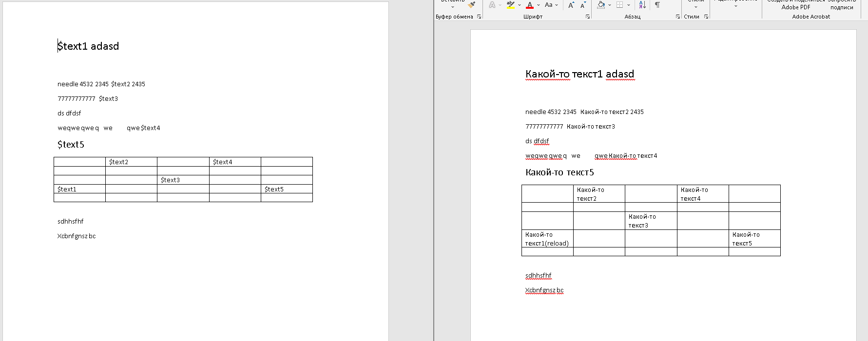Click the sort A-Я icon
Viewport: 868px width, 341px height.
click(642, 5)
